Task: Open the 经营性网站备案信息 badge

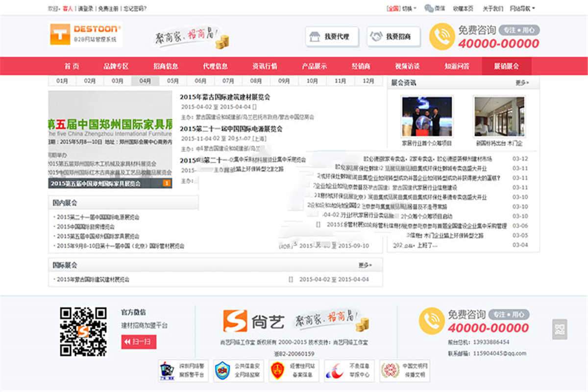Action: (x=294, y=371)
